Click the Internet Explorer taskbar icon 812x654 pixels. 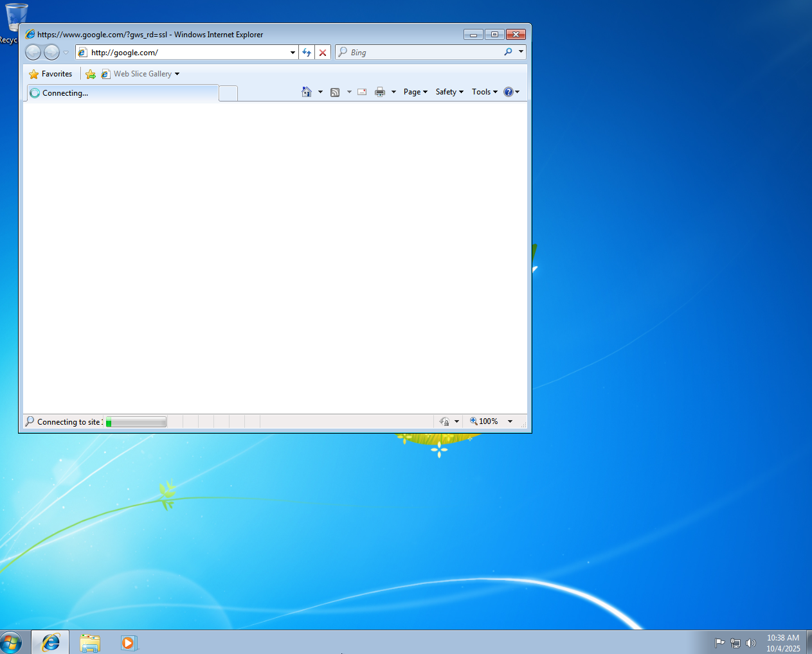(x=50, y=642)
